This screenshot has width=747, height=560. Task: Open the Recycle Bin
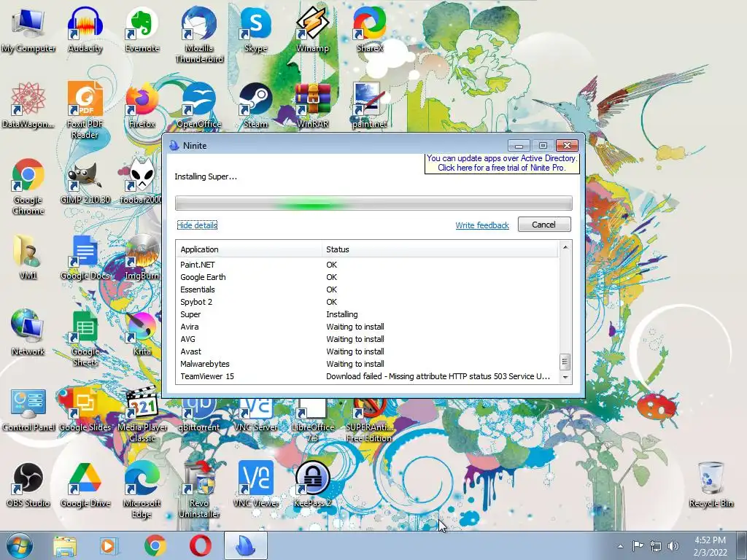tap(711, 485)
